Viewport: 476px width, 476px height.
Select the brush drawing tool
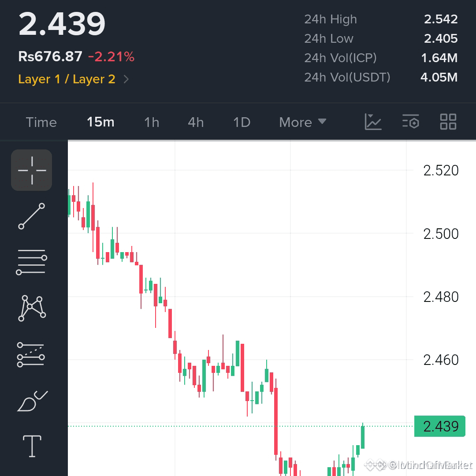(32, 401)
